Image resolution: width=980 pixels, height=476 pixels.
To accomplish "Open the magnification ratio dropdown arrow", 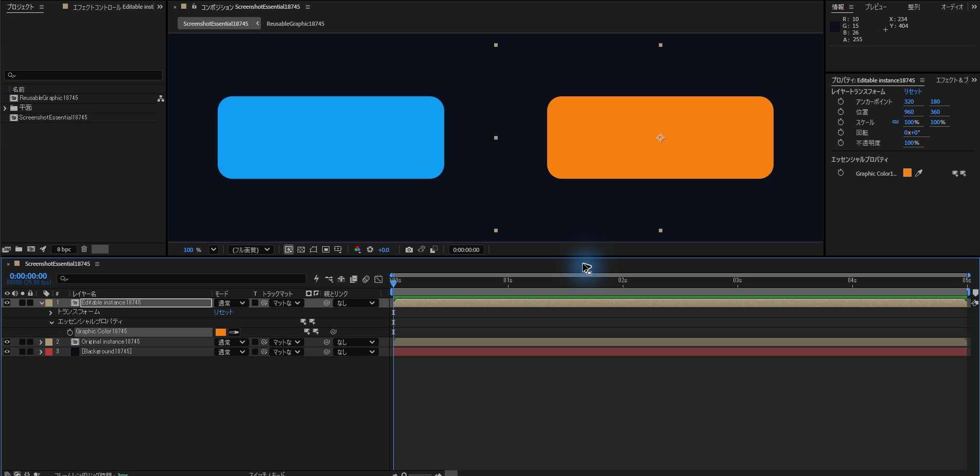I will click(x=213, y=250).
